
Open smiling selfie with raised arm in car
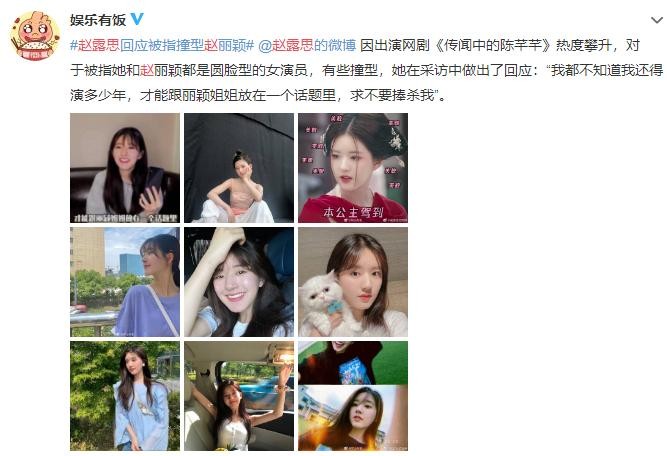tap(239, 282)
